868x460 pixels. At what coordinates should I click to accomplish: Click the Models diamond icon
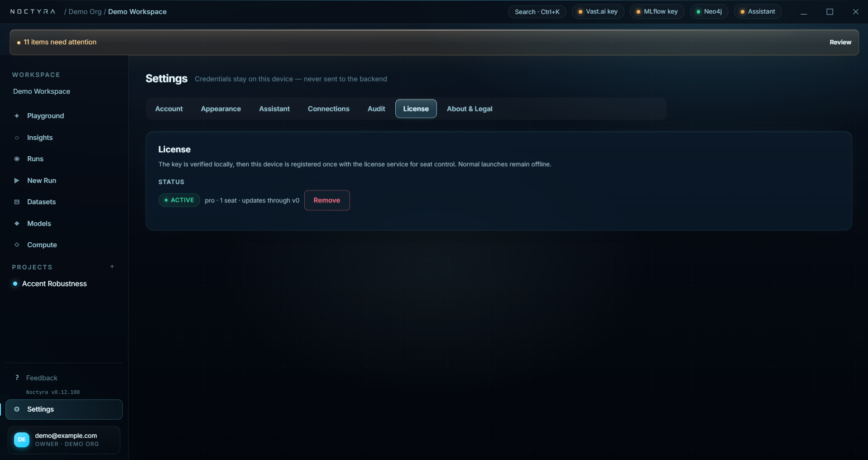click(x=17, y=224)
